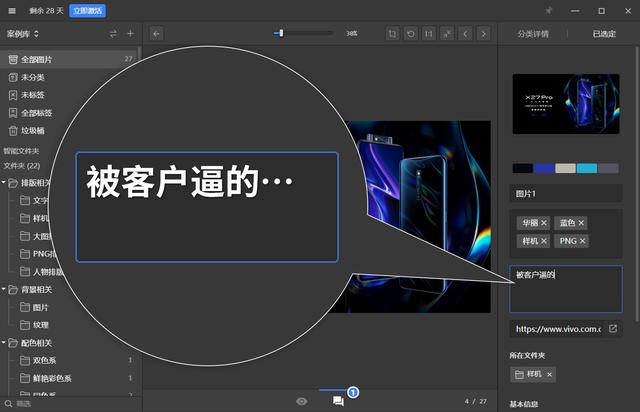Image resolution: width=640 pixels, height=412 pixels.
Task: Click the 立即激活 activate button
Action: (88, 11)
